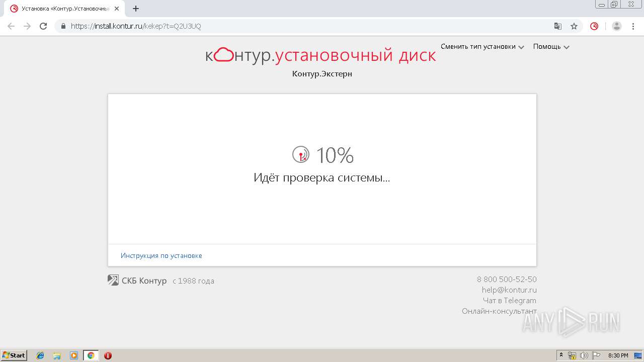Open Чат в Telegram link
The height and width of the screenshot is (362, 644).
point(510,301)
